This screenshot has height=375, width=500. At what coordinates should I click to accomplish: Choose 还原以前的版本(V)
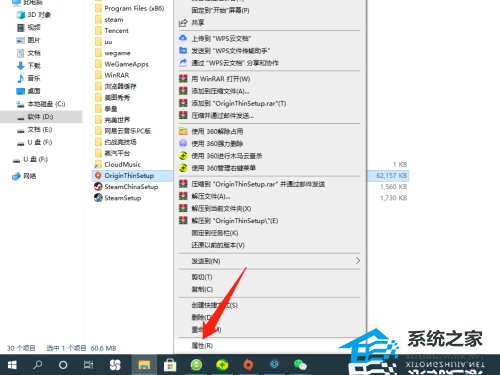coord(218,245)
